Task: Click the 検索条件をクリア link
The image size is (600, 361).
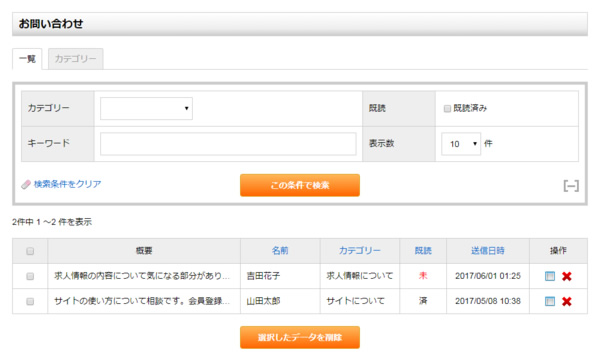Action: (x=67, y=184)
